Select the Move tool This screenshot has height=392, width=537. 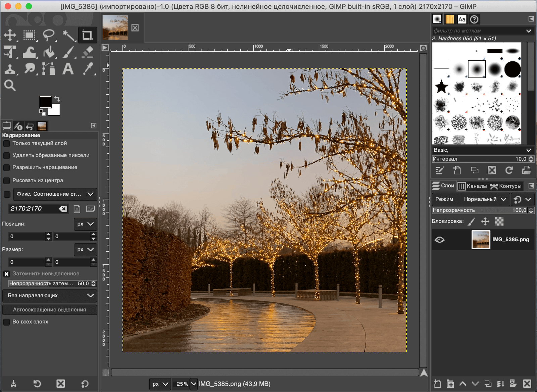pyautogui.click(x=10, y=35)
